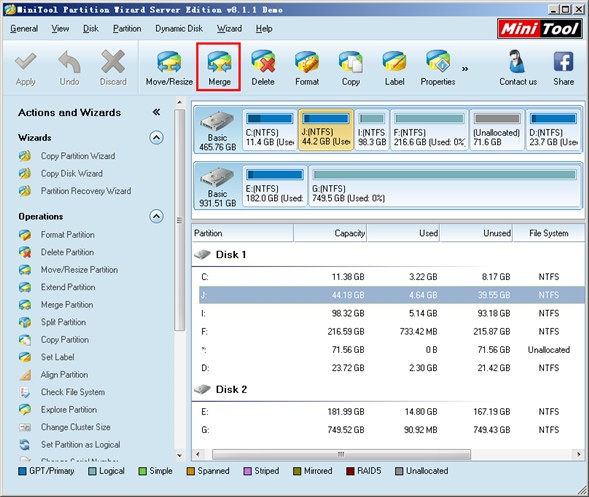Click the Check File System icon
Image resolution: width=589 pixels, height=497 pixels.
click(x=25, y=392)
